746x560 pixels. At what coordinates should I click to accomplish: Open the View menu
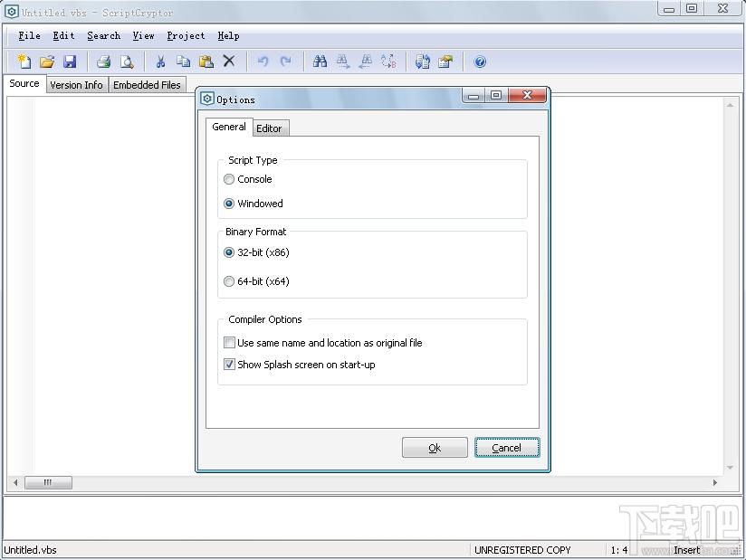(143, 35)
